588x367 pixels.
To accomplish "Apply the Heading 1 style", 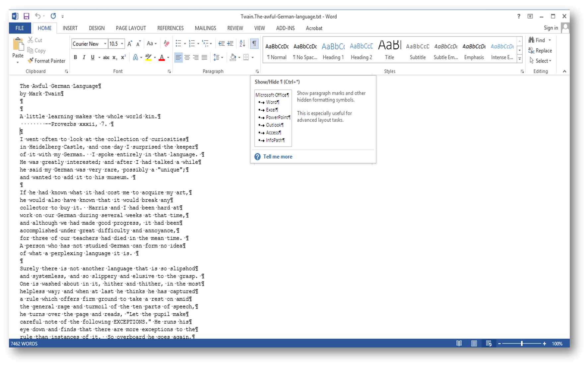I will 333,50.
